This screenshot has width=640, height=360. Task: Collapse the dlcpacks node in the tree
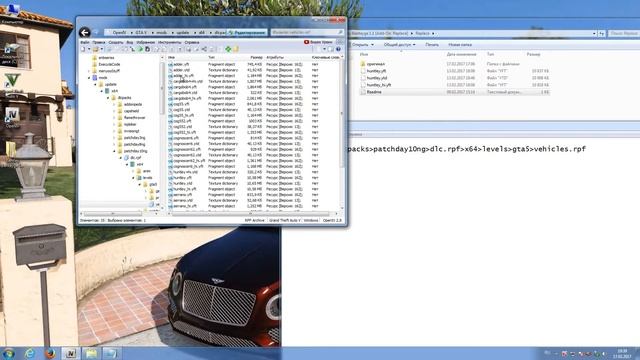108,98
